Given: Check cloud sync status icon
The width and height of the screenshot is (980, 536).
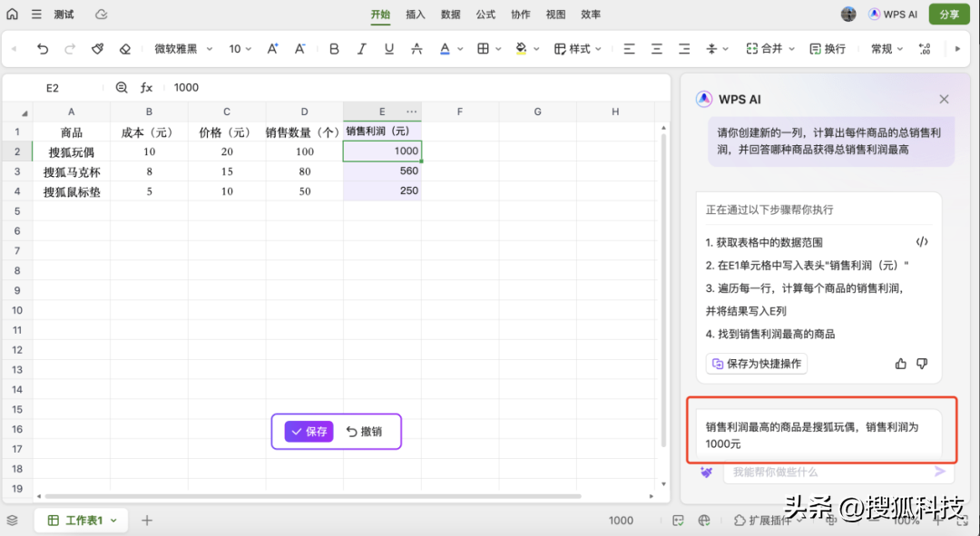Looking at the screenshot, I should [102, 14].
